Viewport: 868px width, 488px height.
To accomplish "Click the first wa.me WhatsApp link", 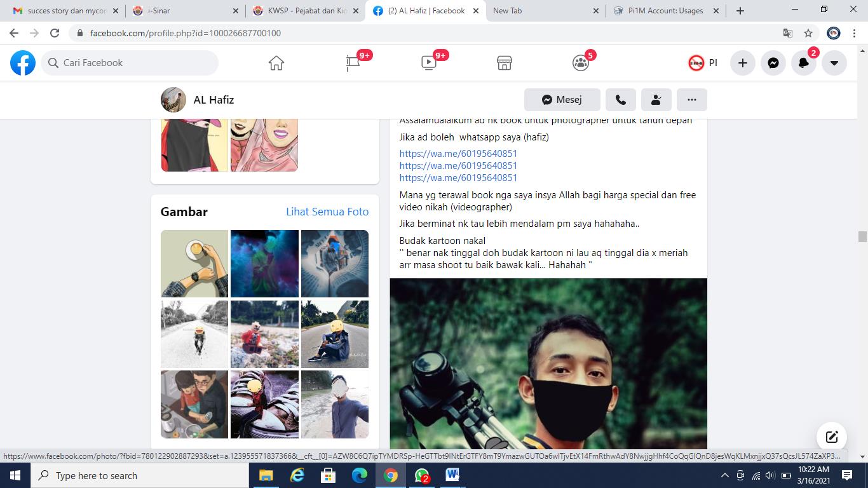I will (458, 153).
